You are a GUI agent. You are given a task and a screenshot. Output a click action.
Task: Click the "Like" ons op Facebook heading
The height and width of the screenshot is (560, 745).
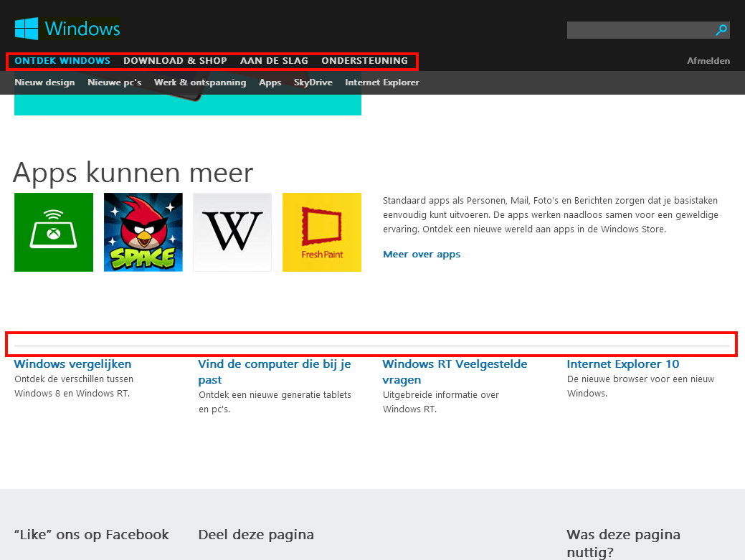tap(91, 534)
